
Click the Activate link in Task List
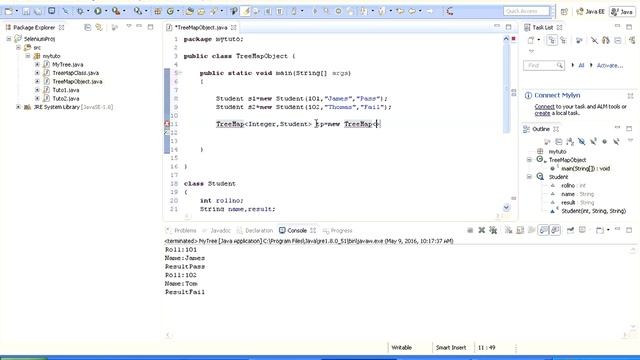coord(610,65)
